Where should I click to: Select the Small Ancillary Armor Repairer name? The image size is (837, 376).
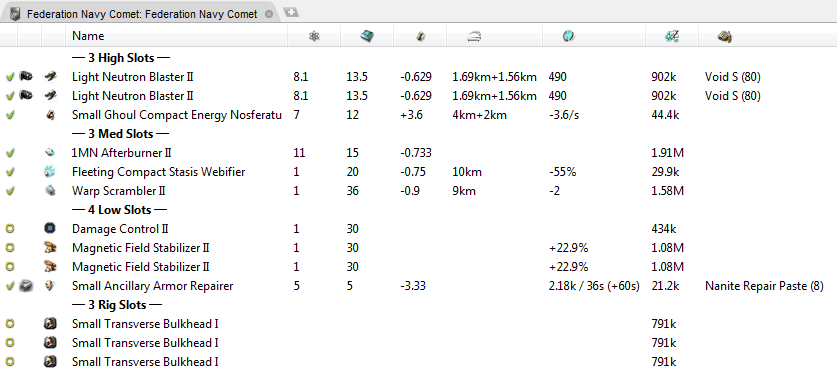(153, 286)
